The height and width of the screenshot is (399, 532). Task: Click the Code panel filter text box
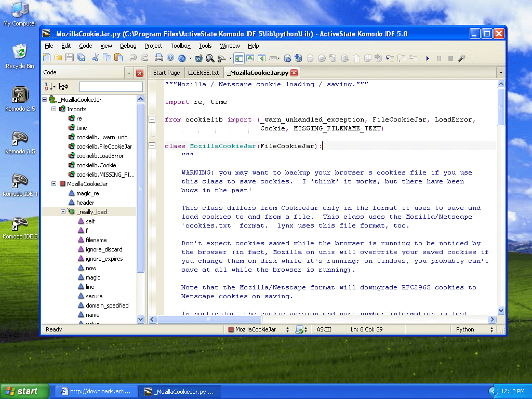point(111,87)
